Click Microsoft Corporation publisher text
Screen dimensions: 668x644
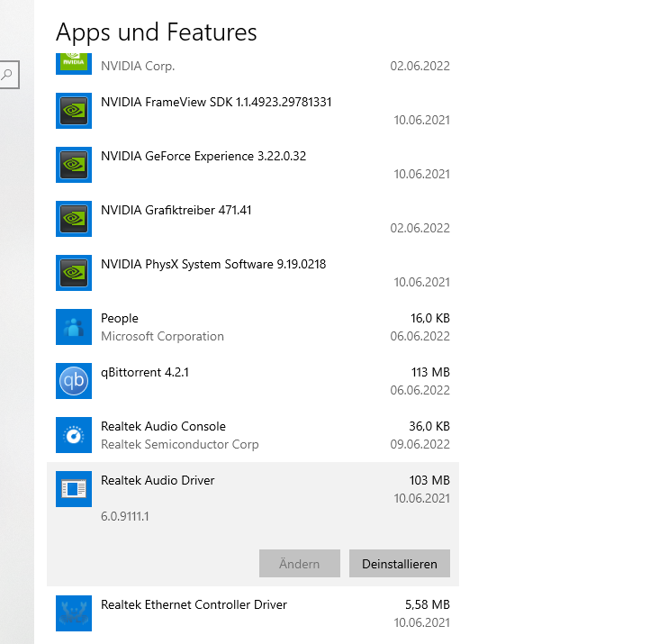[162, 336]
